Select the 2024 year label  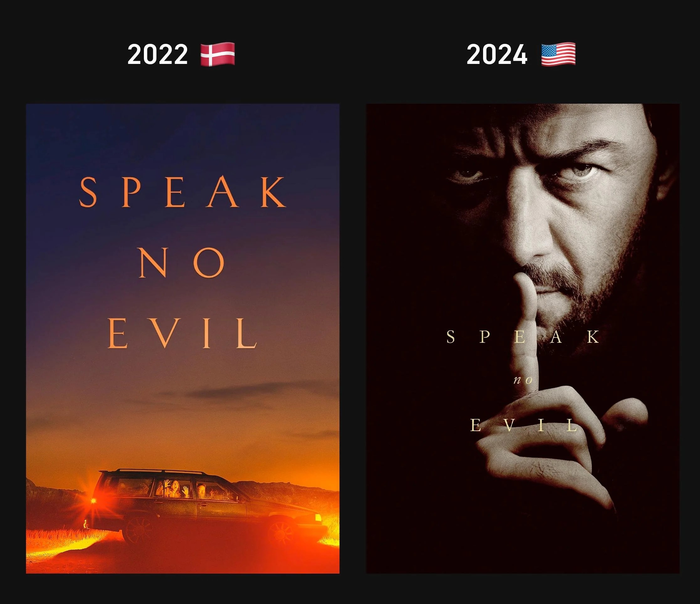[497, 55]
